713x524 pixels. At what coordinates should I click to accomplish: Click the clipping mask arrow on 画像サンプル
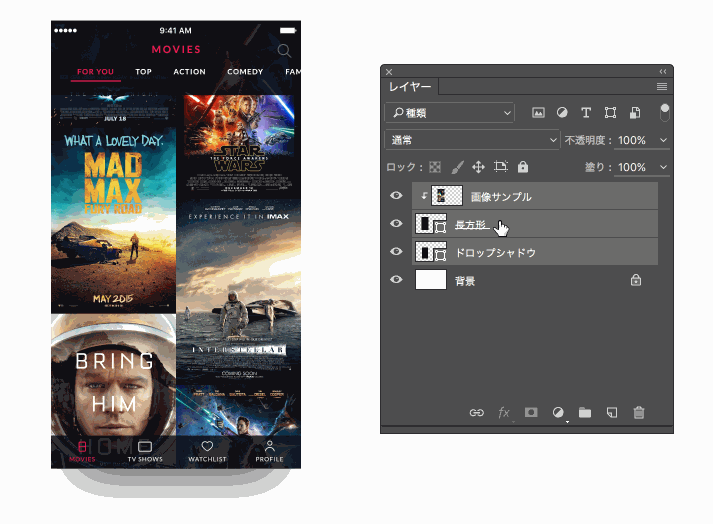click(x=424, y=196)
